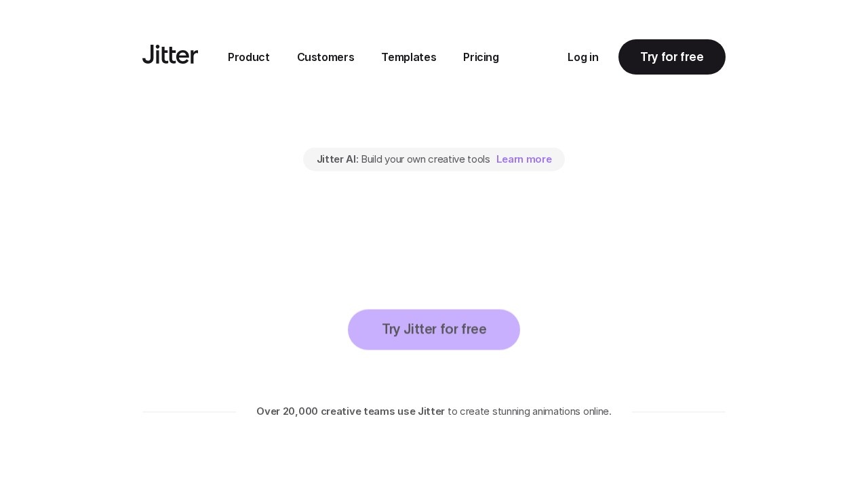Follow the Learn more link
This screenshot has height=488, width=868.
pyautogui.click(x=524, y=159)
